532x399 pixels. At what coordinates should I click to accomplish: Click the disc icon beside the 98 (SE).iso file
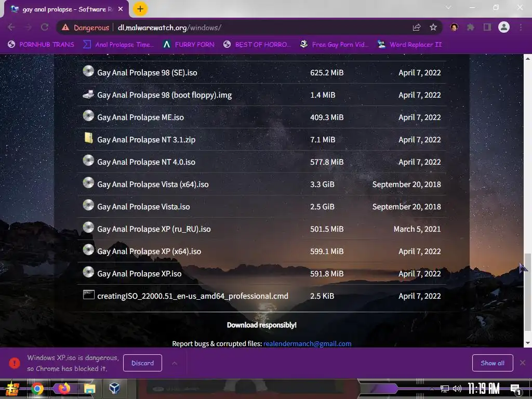(88, 71)
